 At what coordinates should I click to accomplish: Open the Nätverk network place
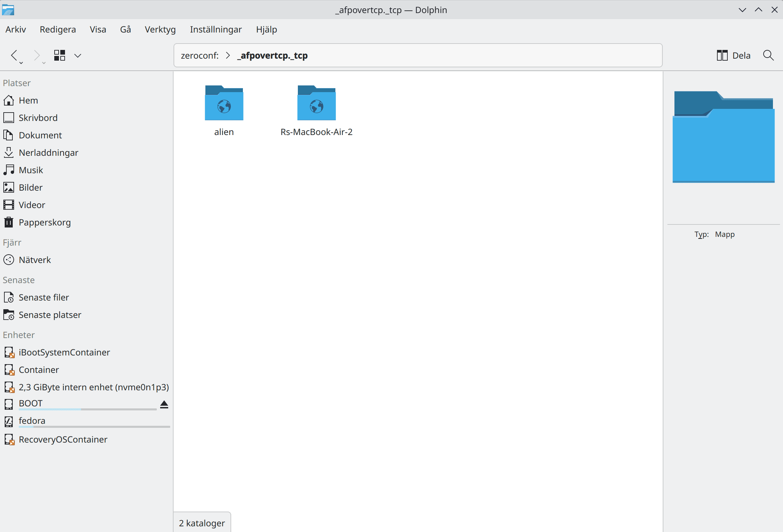[x=35, y=260]
